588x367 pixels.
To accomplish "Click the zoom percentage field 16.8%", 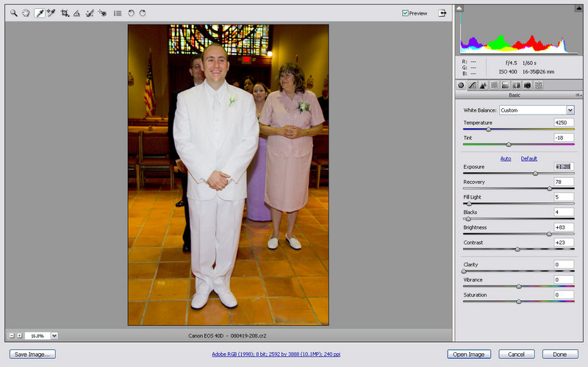I will 37,335.
